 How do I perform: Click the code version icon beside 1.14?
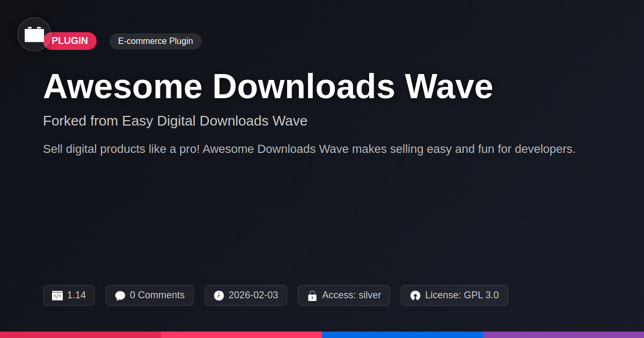point(57,296)
